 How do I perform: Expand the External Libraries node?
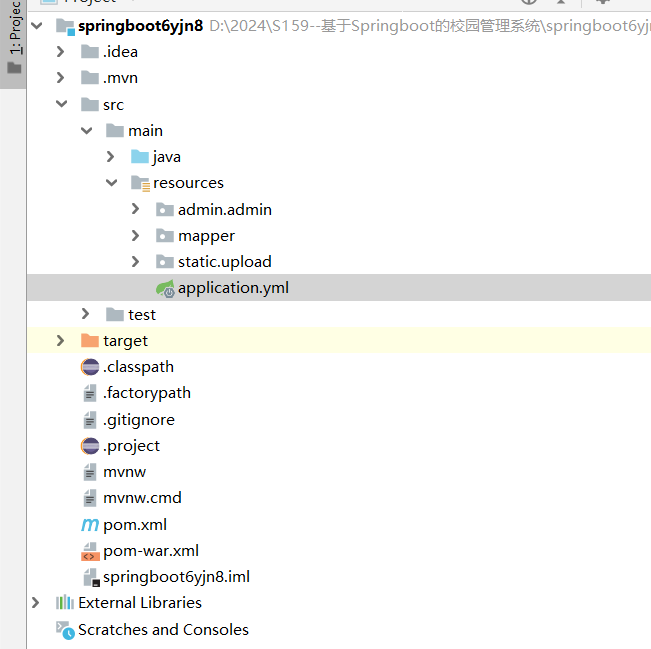[36, 603]
